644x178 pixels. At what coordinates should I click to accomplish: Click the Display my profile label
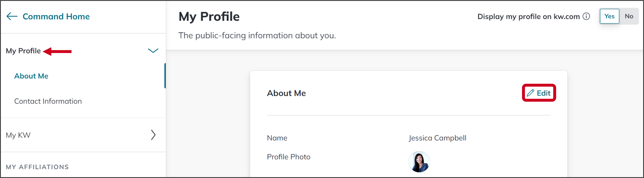click(528, 17)
